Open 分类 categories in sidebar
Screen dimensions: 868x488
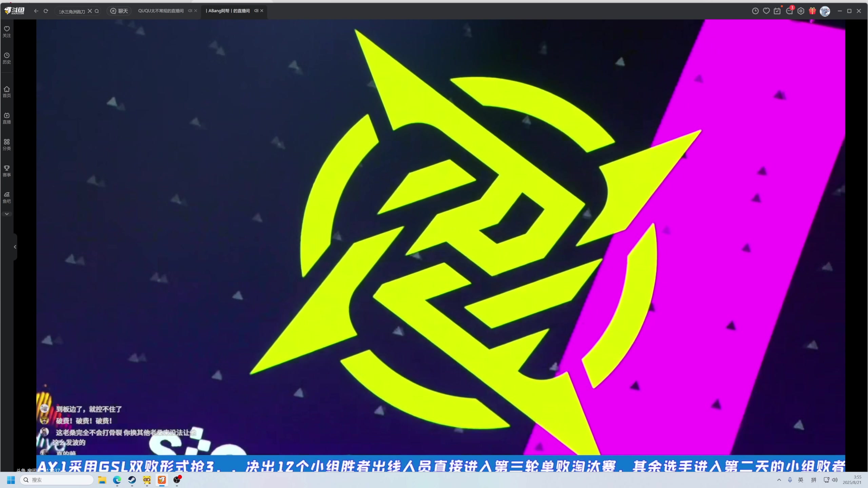(x=7, y=145)
